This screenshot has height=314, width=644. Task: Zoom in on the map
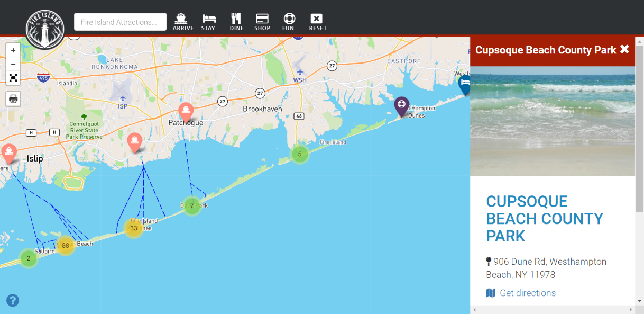(x=13, y=50)
